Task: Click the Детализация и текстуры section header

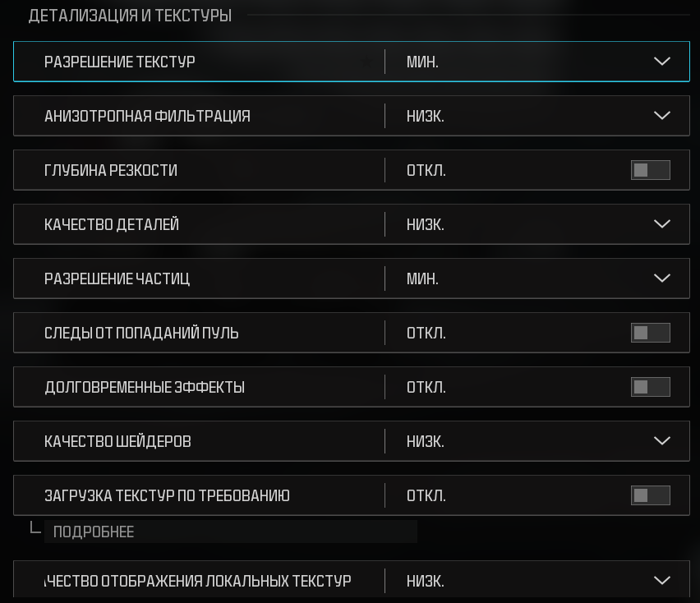Action: (130, 16)
